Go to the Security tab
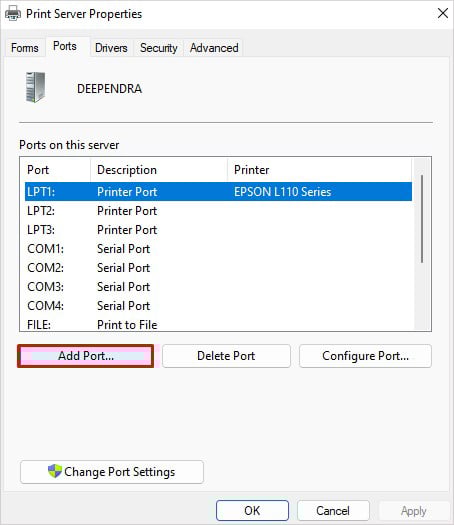 pyautogui.click(x=159, y=48)
